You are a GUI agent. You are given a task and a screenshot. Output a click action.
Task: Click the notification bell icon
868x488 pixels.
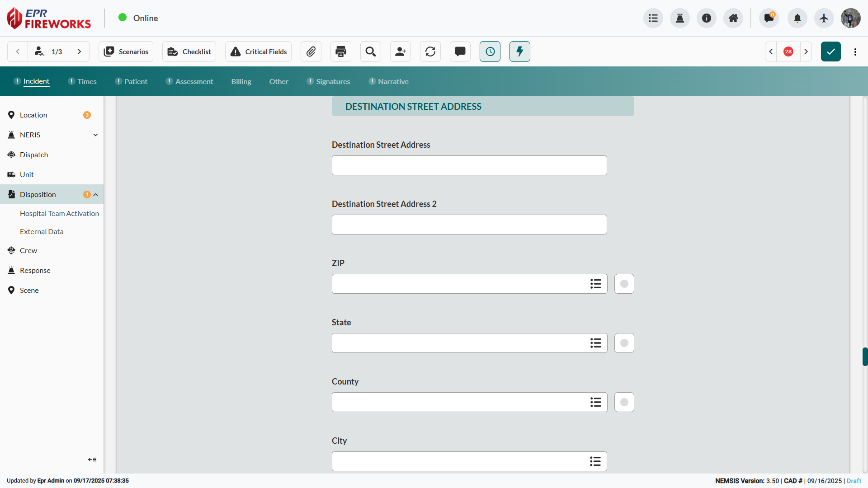(x=797, y=18)
